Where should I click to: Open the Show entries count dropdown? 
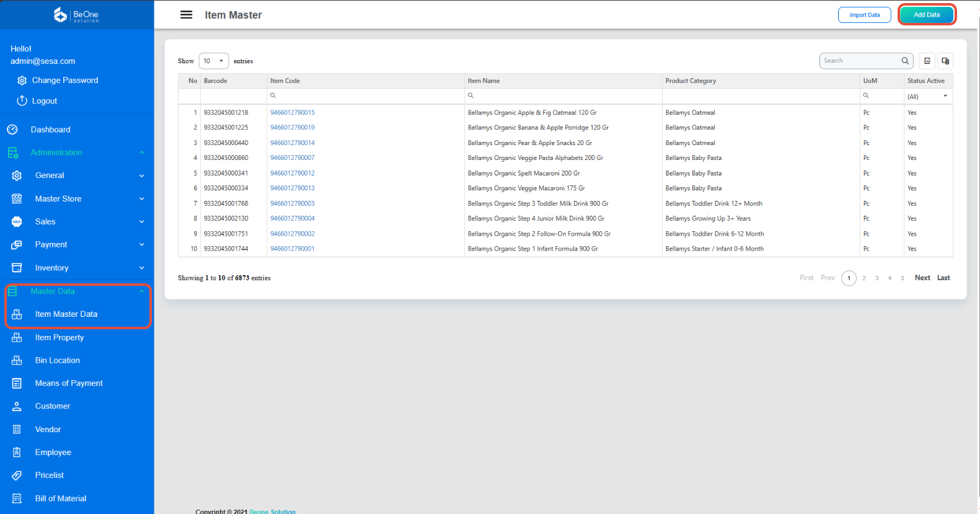[214, 61]
